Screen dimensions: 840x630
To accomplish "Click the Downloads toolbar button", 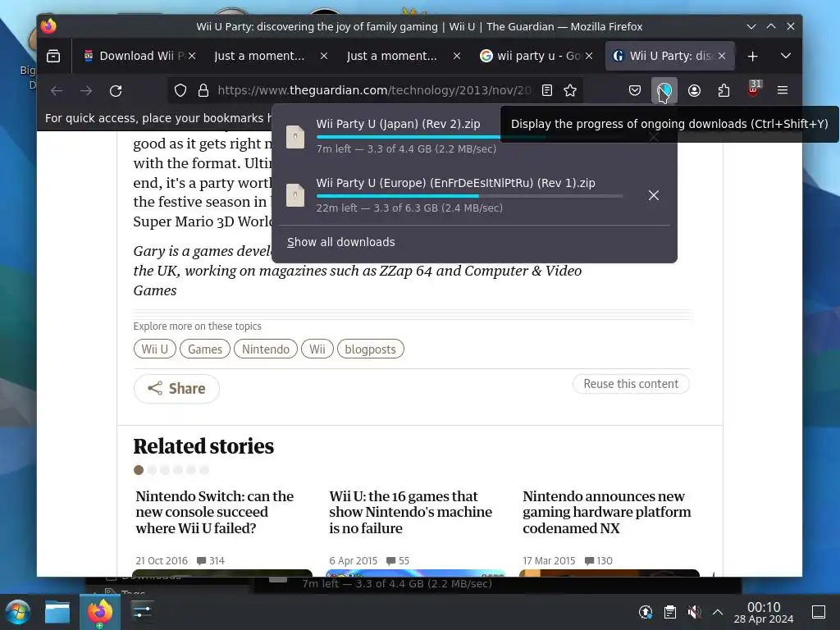I will click(x=664, y=90).
